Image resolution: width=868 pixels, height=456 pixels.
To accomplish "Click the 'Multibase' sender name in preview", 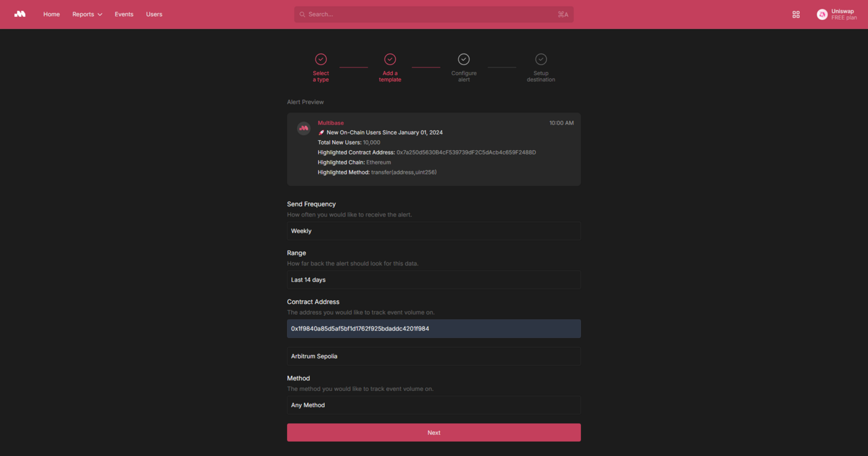I will click(330, 123).
